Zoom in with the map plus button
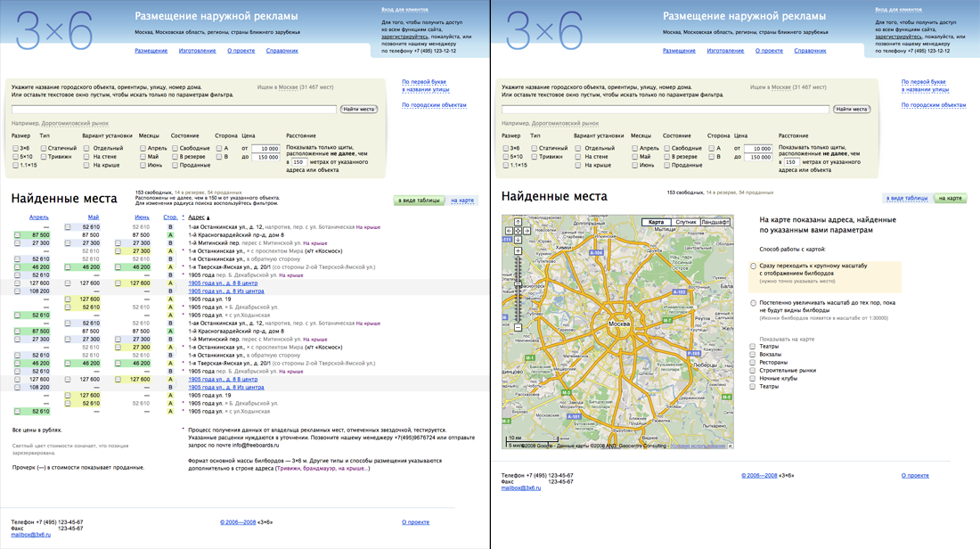The image size is (980, 549). [518, 251]
